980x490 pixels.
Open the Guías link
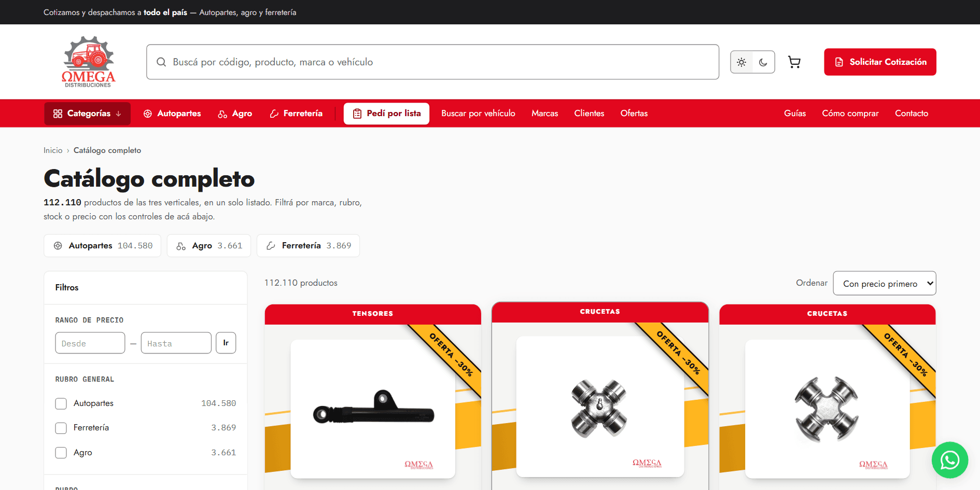pyautogui.click(x=794, y=113)
